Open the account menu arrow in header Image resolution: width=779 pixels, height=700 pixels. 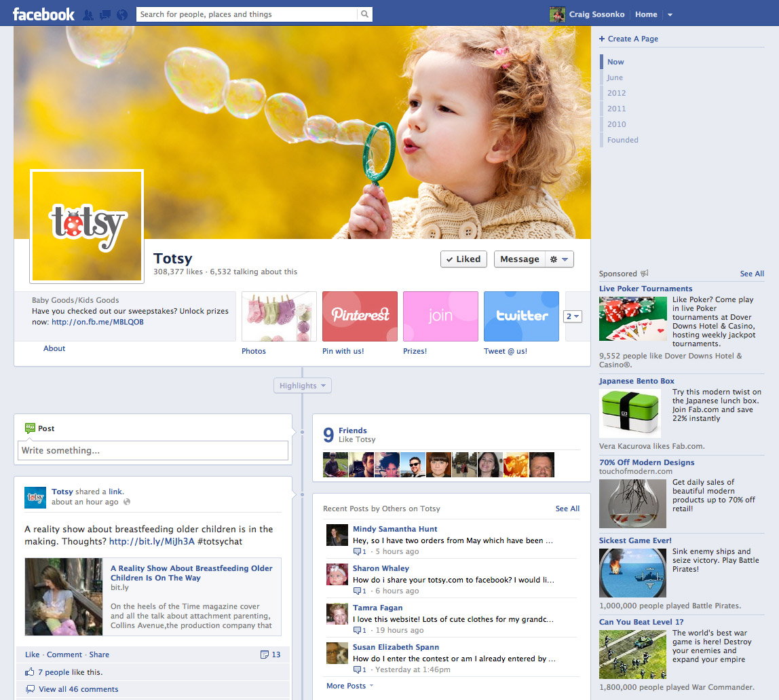pyautogui.click(x=670, y=15)
